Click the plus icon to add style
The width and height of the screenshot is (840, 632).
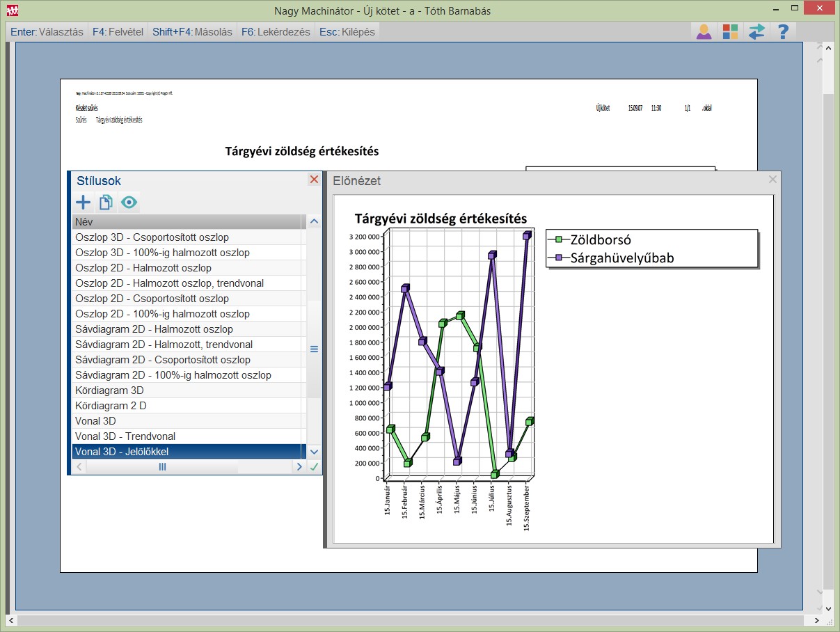83,203
